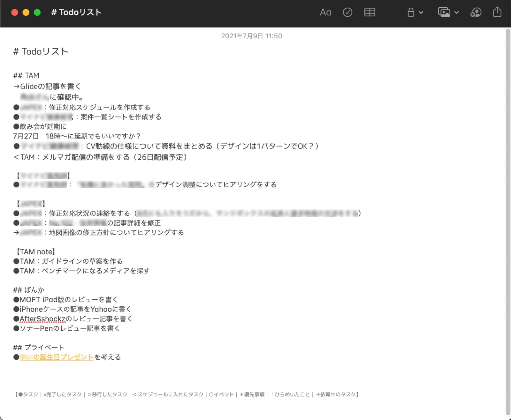This screenshot has height=420, width=511.
Task: Click the note date 2021年7月9日 11:50
Action: (x=252, y=36)
